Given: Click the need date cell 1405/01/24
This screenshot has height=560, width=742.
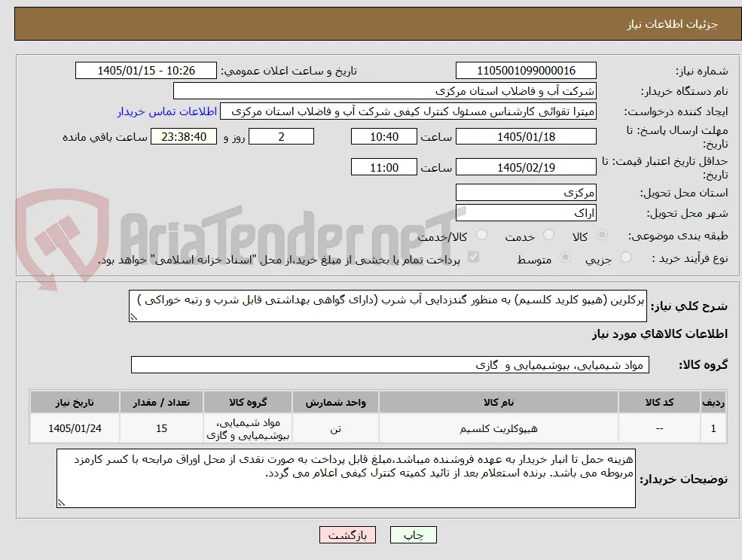Looking at the screenshot, I should [x=75, y=428].
